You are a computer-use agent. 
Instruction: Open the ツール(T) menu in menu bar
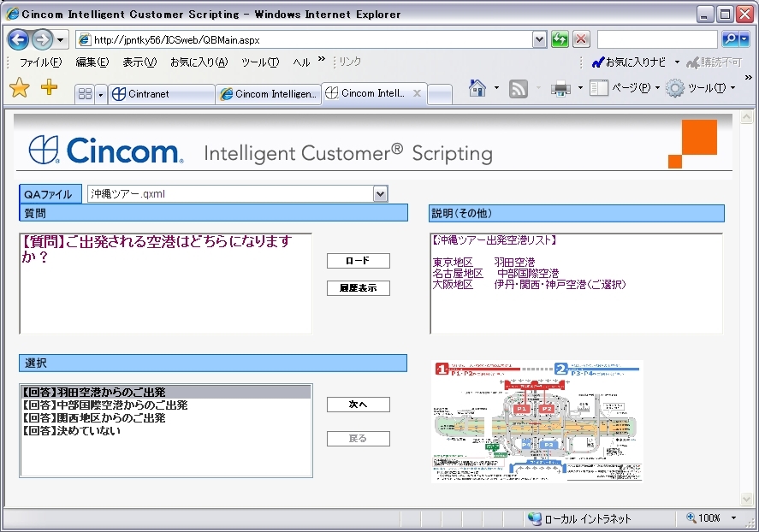pos(260,62)
